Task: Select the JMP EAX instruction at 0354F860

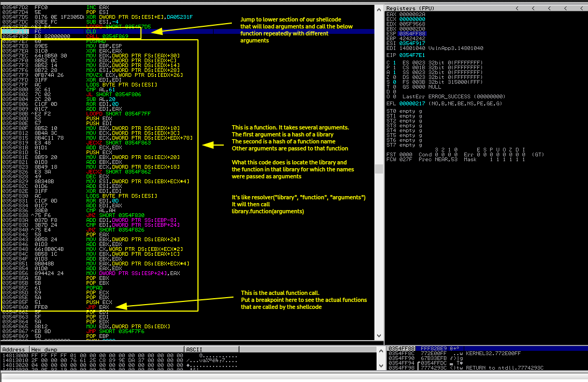Action: coord(97,307)
